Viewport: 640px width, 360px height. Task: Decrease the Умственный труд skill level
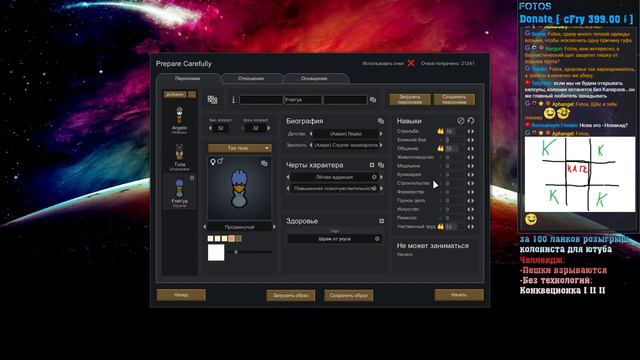point(469,226)
